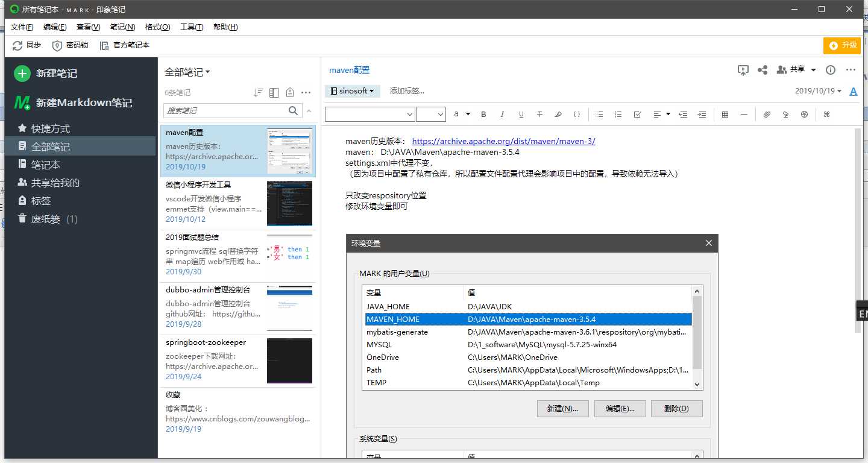Select 笔记本 notebooks in the sidebar
Image resolution: width=868 pixels, height=463 pixels.
pos(46,165)
